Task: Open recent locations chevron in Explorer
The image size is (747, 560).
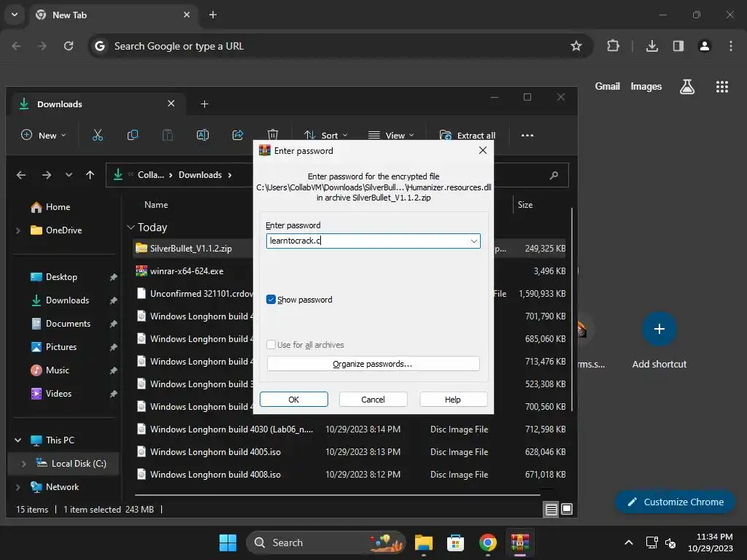Action: 69,175
